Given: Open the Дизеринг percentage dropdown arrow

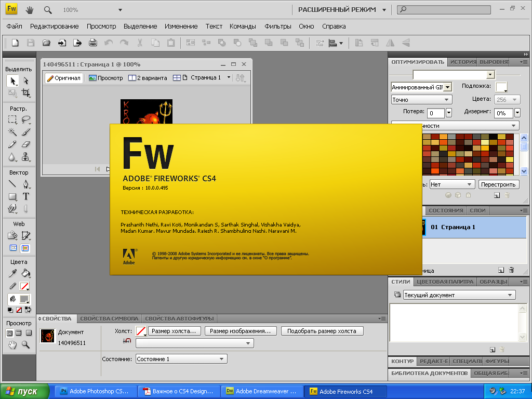Looking at the screenshot, I should pos(517,113).
